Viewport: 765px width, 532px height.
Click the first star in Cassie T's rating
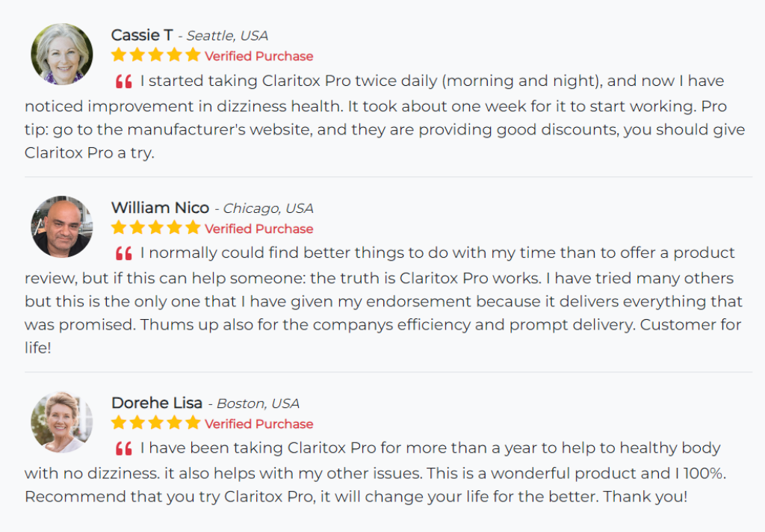coord(119,55)
